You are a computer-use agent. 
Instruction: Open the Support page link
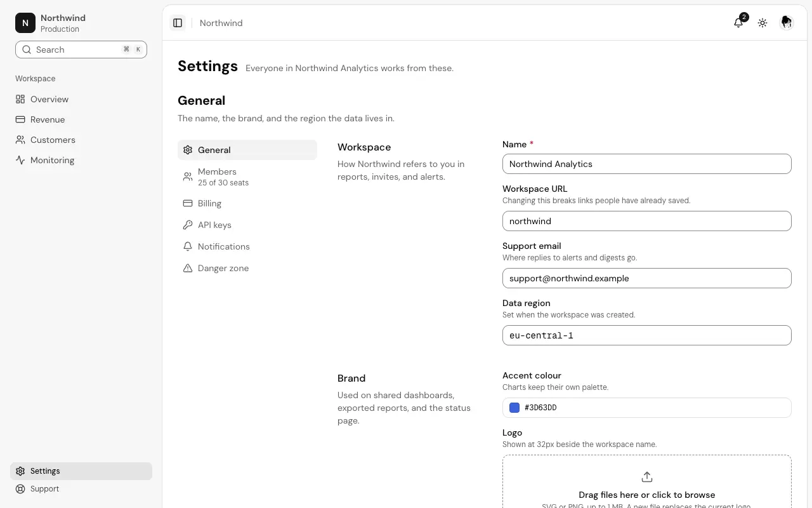81,489
